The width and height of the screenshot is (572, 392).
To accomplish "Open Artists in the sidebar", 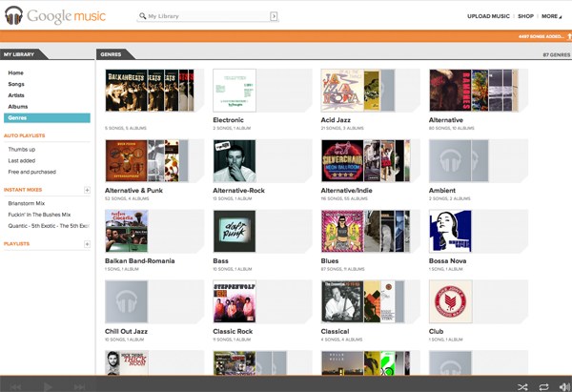I will 16,95.
